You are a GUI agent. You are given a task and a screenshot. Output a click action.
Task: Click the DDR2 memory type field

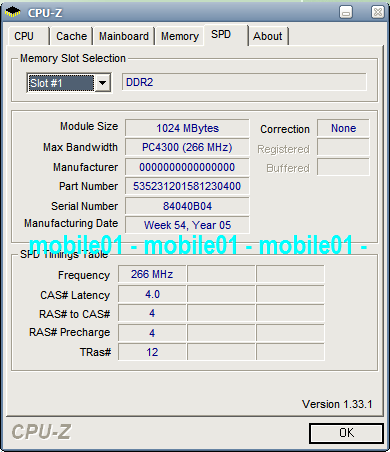coord(244,82)
